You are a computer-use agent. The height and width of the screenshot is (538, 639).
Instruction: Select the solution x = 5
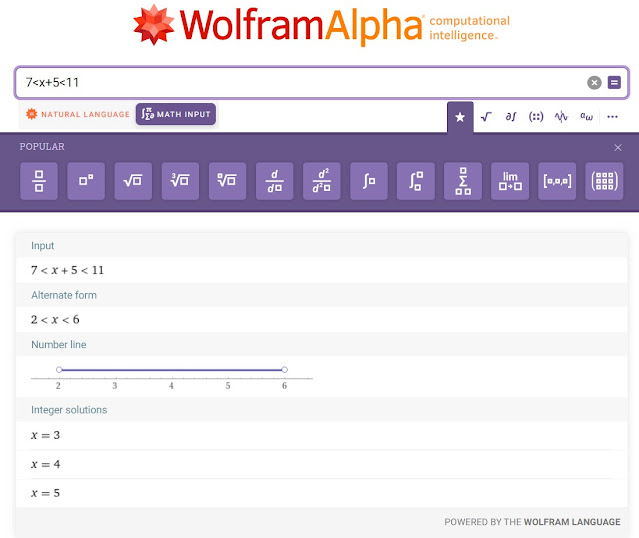tap(45, 493)
